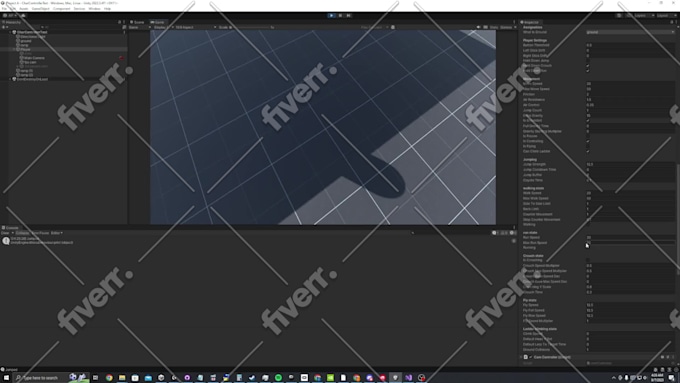This screenshot has width=680, height=383.
Task: Toggle the Is Grounded checkbox
Action: click(x=588, y=121)
